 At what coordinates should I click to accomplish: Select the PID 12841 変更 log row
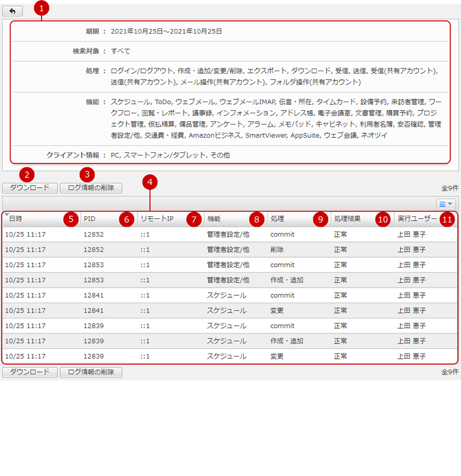(229, 311)
